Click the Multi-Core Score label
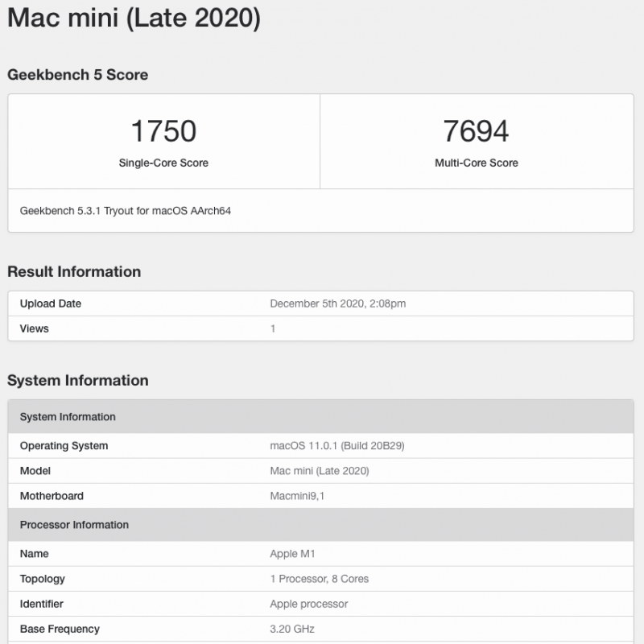Image resolution: width=644 pixels, height=644 pixels. (x=476, y=163)
